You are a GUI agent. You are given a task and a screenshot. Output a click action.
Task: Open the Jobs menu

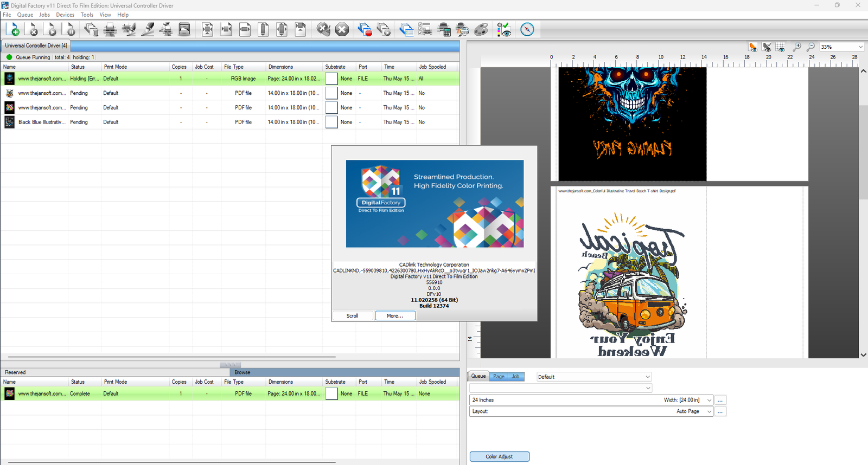[x=44, y=15]
